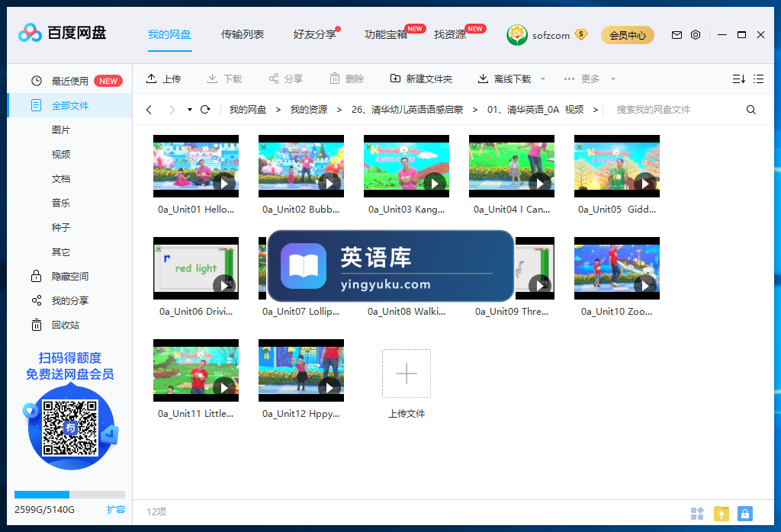Select the 0a_Unit11 Little video thumbnail
781x532 pixels.
(196, 370)
